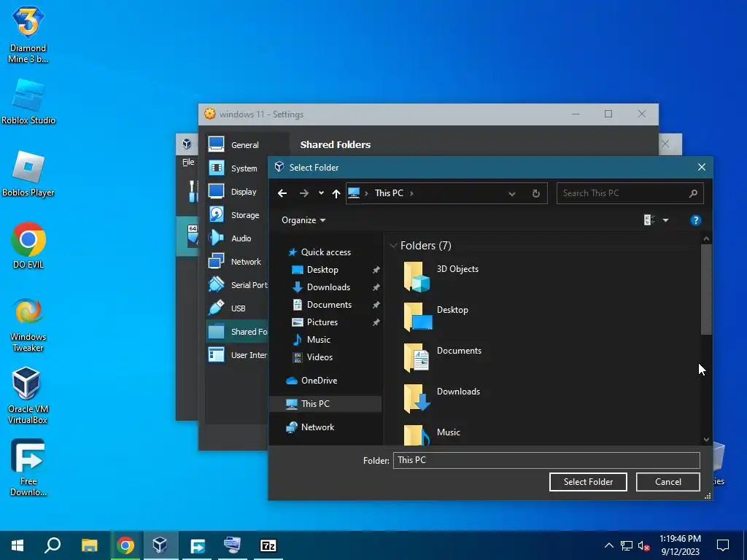Image resolution: width=747 pixels, height=560 pixels.
Task: Open Free Download Manager desktop shortcut
Action: coord(28,467)
